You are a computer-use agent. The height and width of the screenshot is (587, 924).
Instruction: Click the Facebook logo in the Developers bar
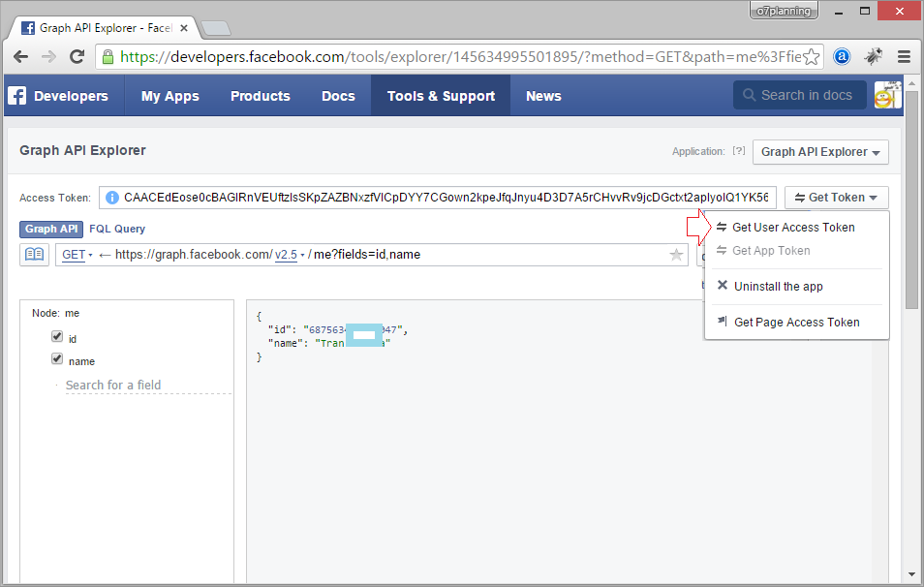click(17, 96)
